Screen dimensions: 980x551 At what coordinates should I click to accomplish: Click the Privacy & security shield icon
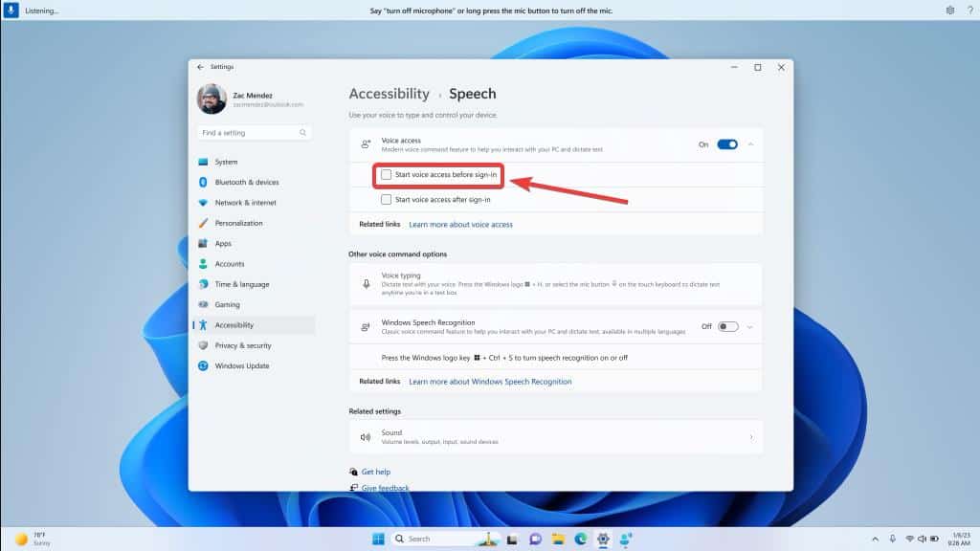203,345
